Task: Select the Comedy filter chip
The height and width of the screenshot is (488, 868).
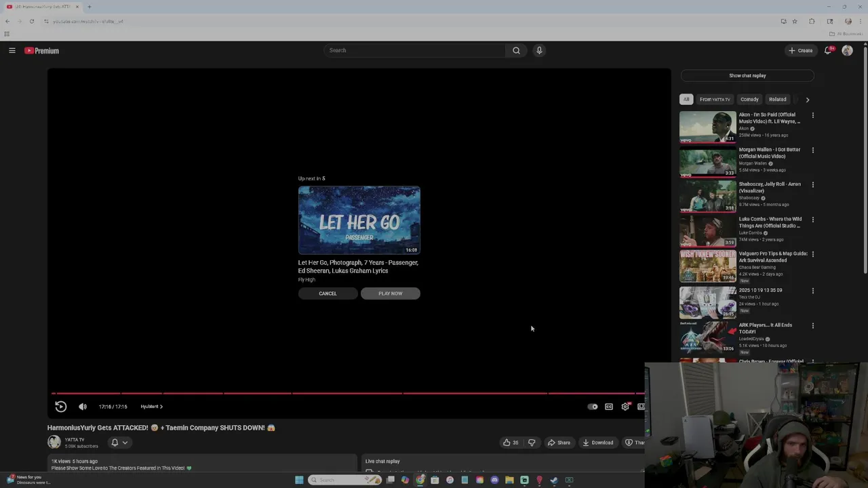Action: point(749,100)
